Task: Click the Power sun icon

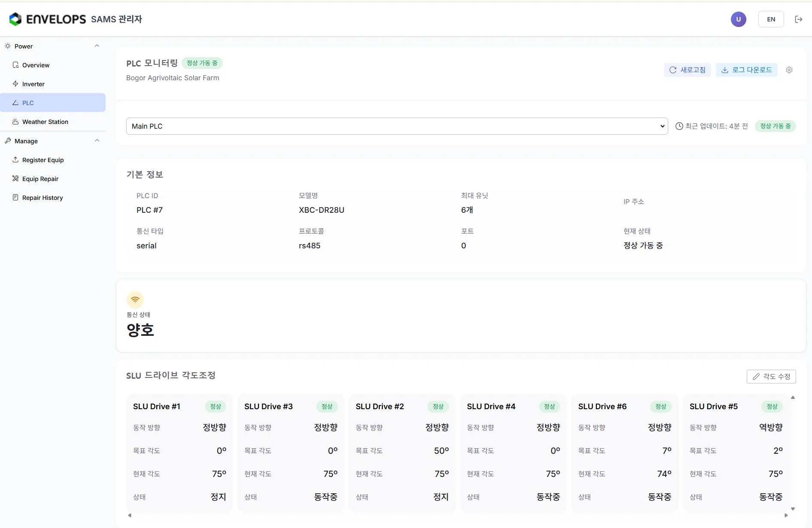Action: (x=8, y=46)
